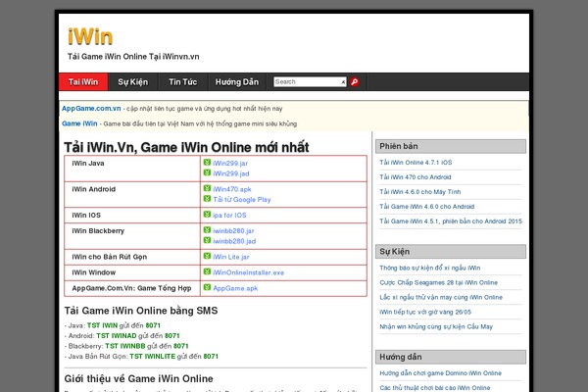Download iWinOnlineInstaller.exe link
This screenshot has height=392, width=588.
[249, 272]
